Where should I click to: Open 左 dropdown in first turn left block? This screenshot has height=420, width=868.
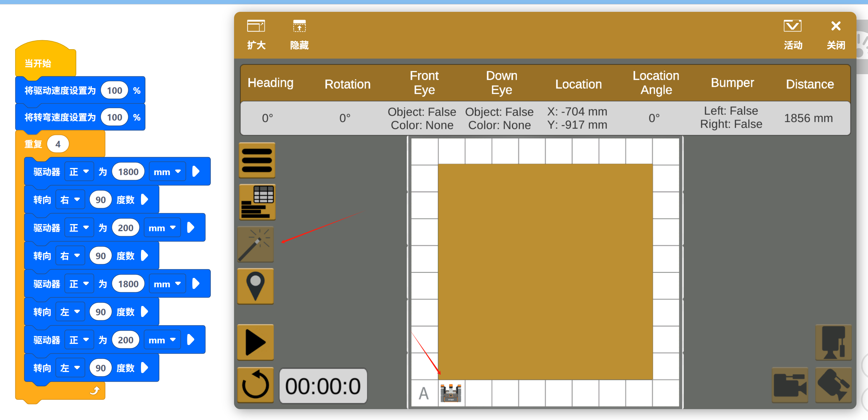pyautogui.click(x=70, y=312)
